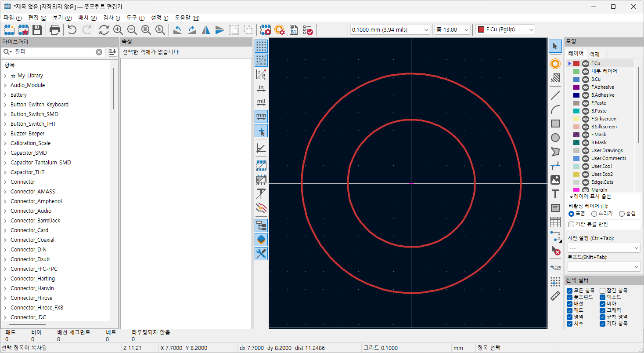The width and height of the screenshot is (644, 353).
Task: Open the 사전 설정 presets dropdown
Action: click(x=604, y=248)
